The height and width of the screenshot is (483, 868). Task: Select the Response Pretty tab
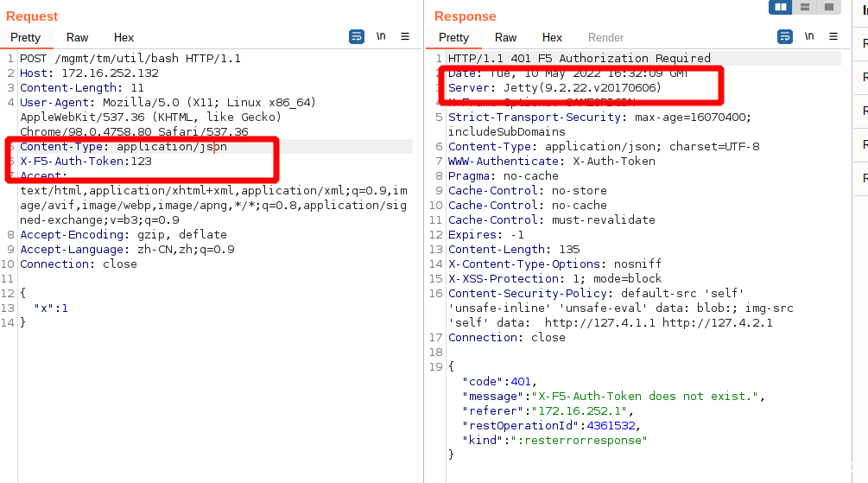tap(454, 38)
